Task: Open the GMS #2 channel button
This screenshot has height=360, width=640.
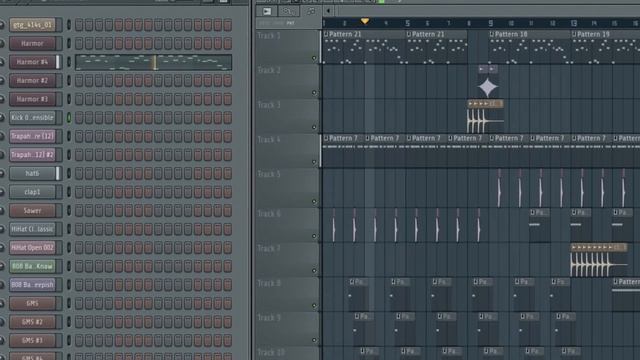Action: point(32,322)
